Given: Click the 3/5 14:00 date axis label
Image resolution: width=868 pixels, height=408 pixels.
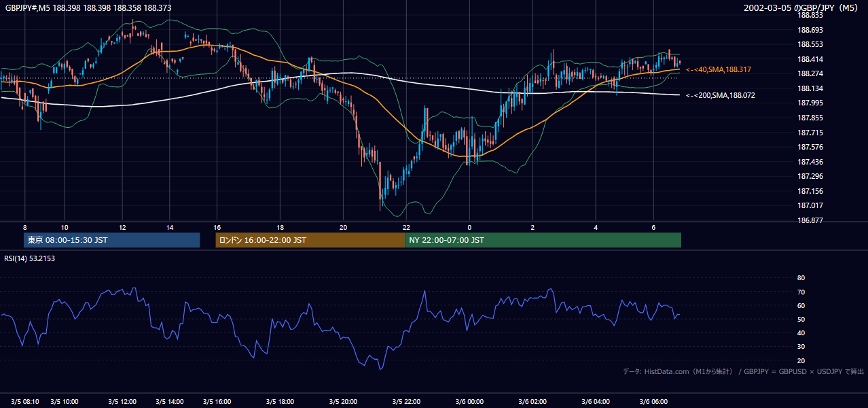Looking at the screenshot, I should tap(170, 402).
